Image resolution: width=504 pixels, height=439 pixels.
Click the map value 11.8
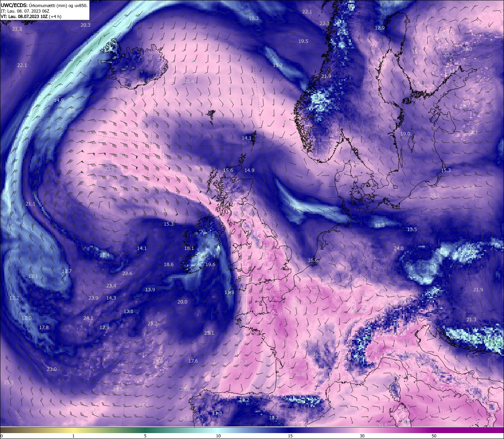[x=229, y=293]
